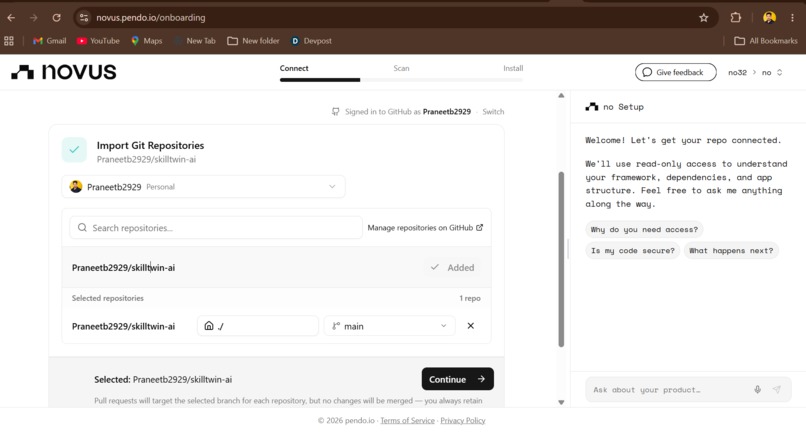Screen dimensions: 806x432
Task: Click the browser address bar URL
Action: pos(151,17)
